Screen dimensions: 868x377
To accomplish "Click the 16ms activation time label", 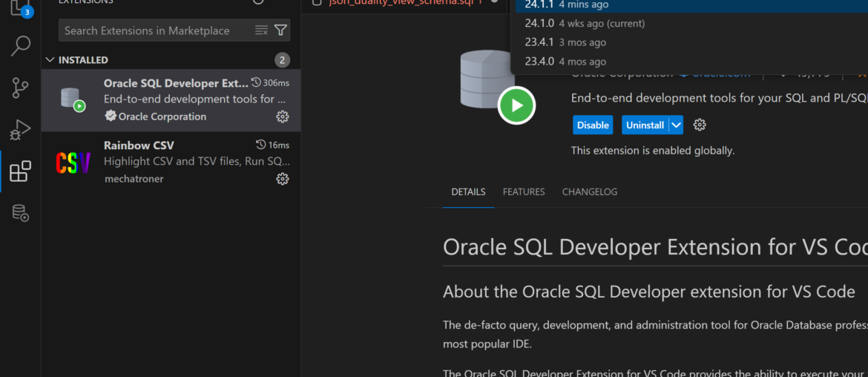I will point(278,145).
